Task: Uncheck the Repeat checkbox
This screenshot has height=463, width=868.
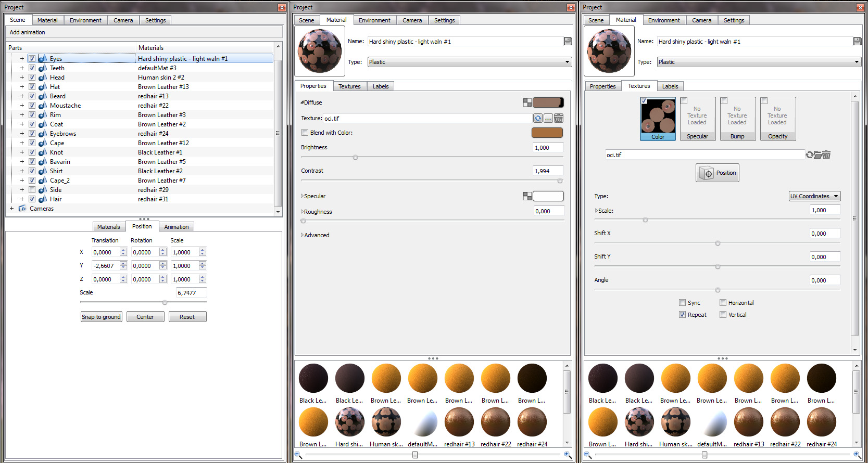Action: click(682, 315)
